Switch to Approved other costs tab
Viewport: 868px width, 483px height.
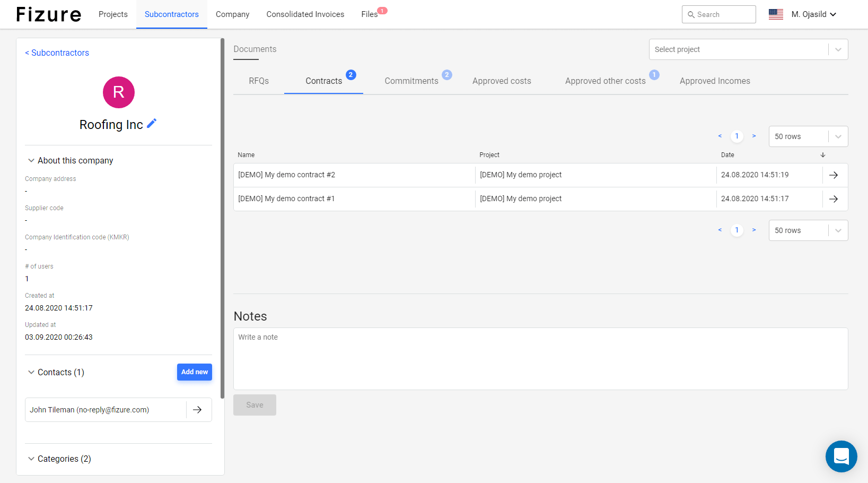pyautogui.click(x=606, y=81)
